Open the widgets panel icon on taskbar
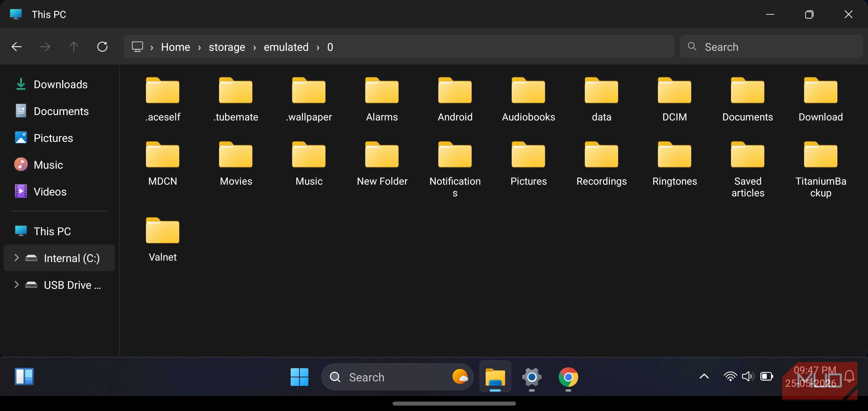 click(24, 376)
